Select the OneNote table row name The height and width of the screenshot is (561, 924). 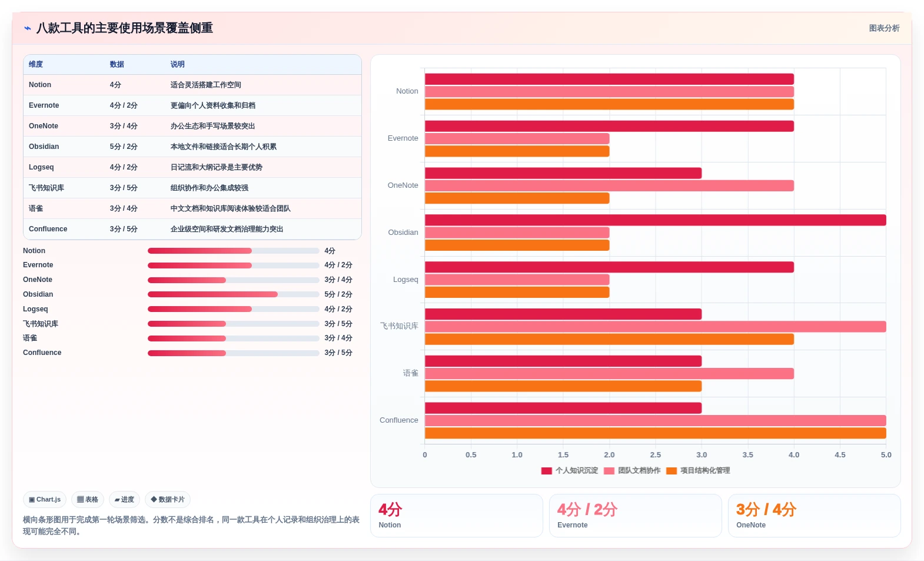(44, 126)
